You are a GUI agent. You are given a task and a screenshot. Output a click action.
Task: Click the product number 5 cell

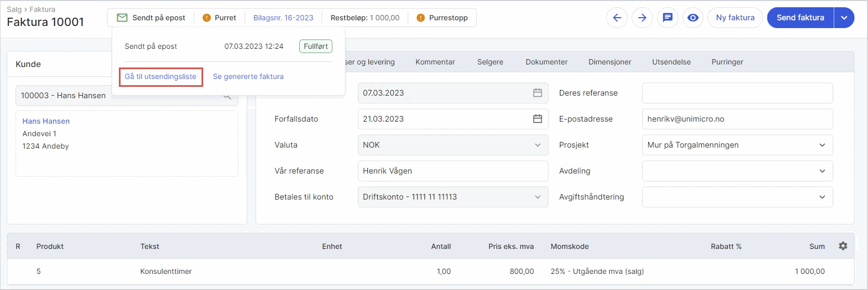pos(38,271)
